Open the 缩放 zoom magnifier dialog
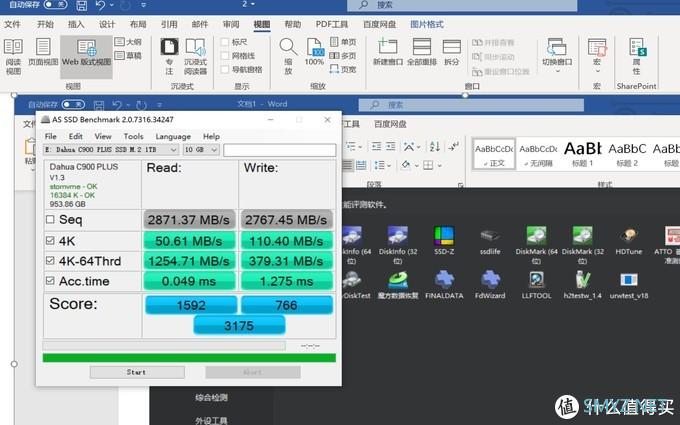This screenshot has width=680, height=425. (288, 56)
